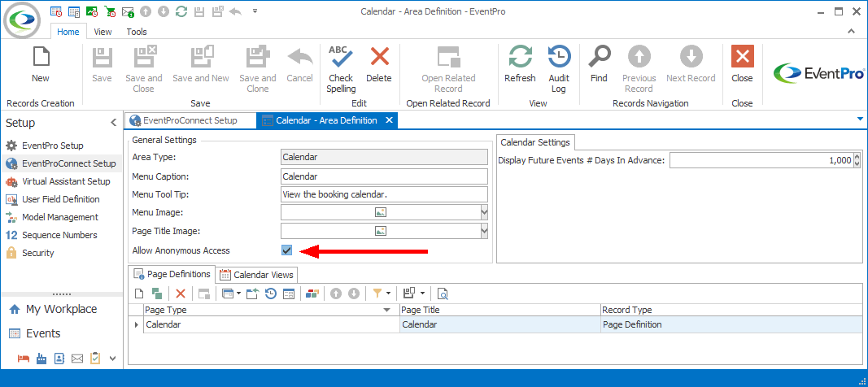Collapse the Setup navigation pane
The width and height of the screenshot is (868, 387).
tap(113, 123)
